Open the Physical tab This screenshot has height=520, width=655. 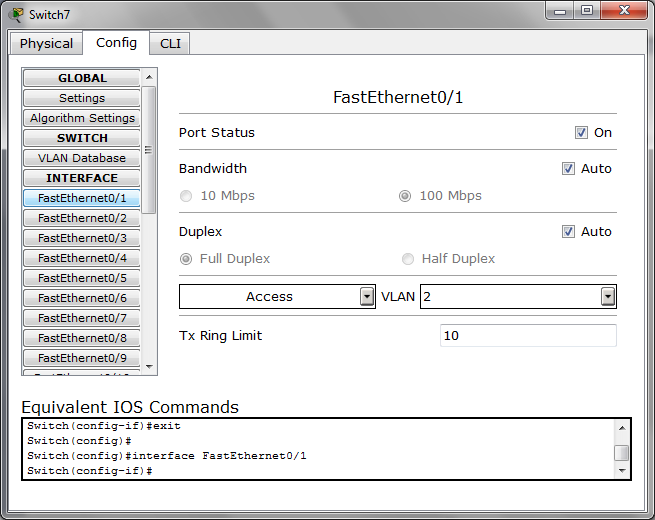46,43
